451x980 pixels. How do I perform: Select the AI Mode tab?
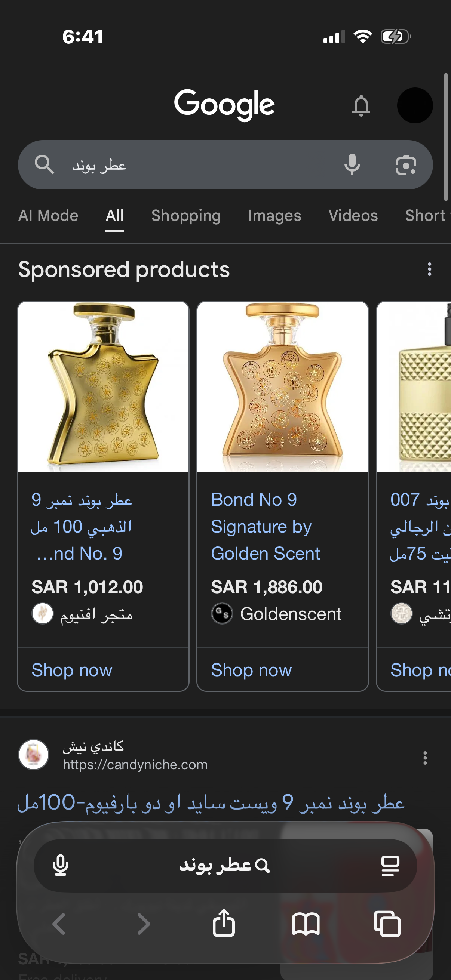point(48,216)
